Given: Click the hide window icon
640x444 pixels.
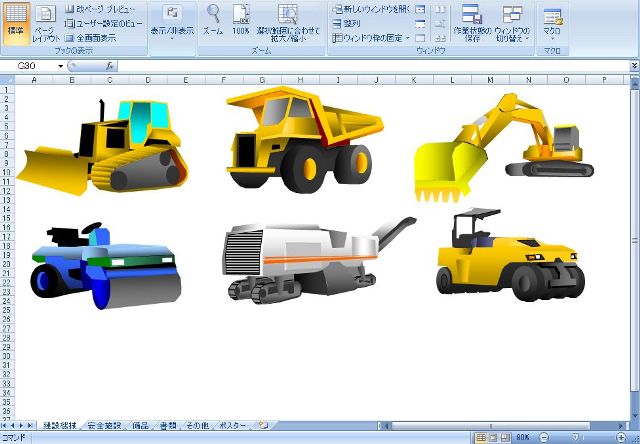Looking at the screenshot, I should [420, 24].
